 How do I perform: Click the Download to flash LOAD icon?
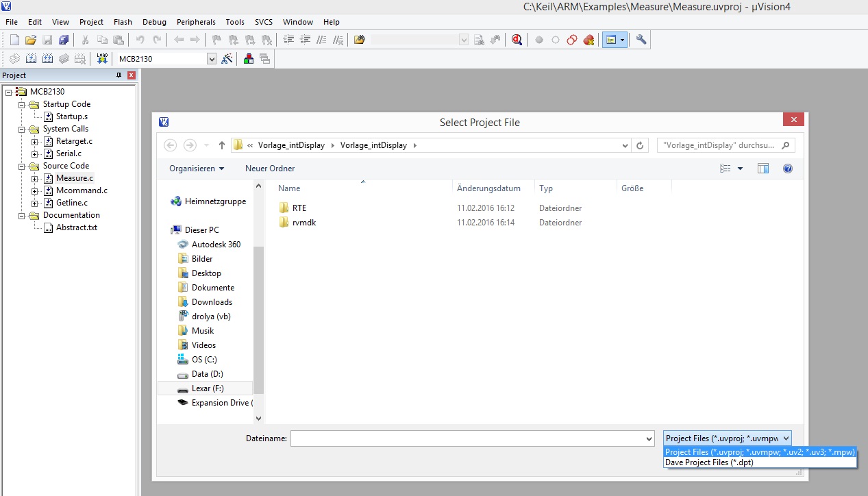pyautogui.click(x=102, y=59)
